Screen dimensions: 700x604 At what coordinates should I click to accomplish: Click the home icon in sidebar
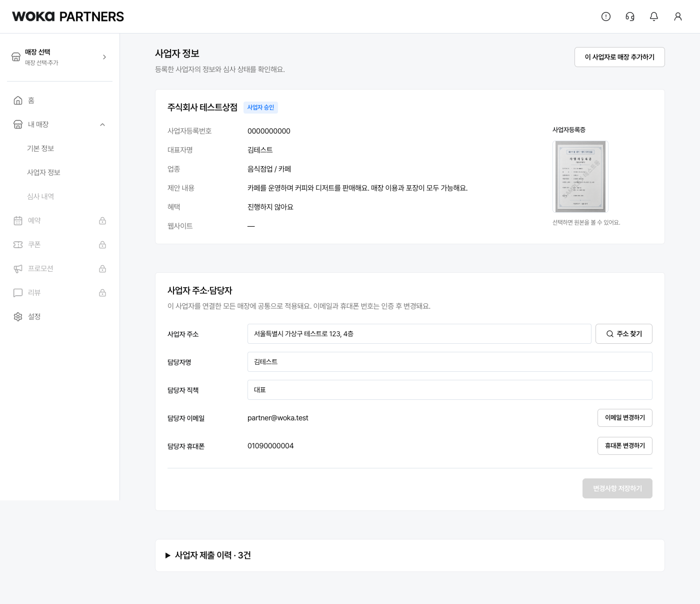(x=18, y=101)
